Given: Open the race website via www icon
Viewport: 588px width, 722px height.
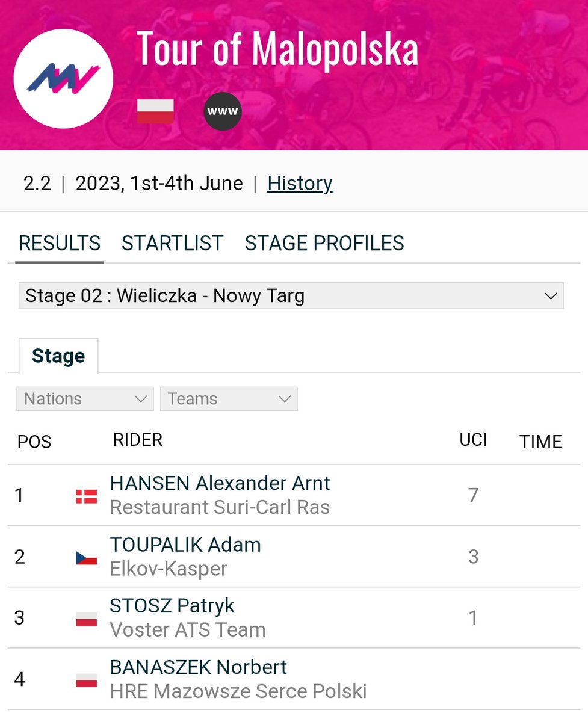Looking at the screenshot, I should [223, 111].
